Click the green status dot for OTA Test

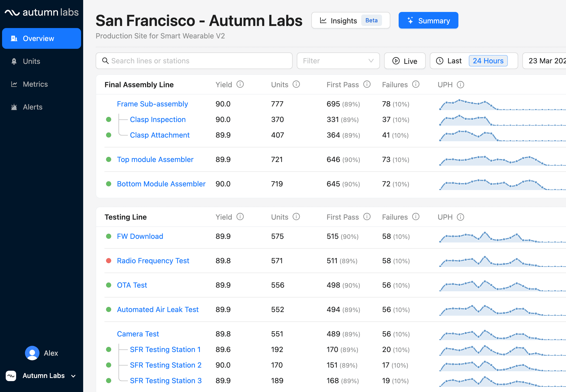click(109, 285)
